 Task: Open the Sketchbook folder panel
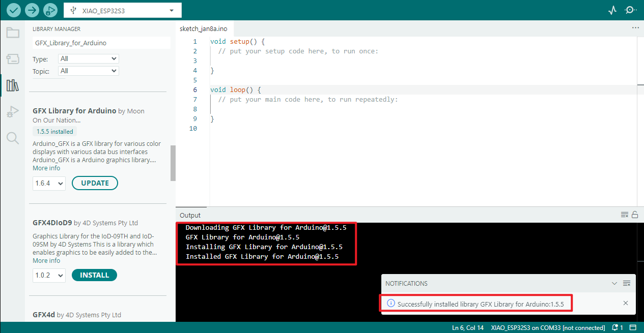[13, 33]
